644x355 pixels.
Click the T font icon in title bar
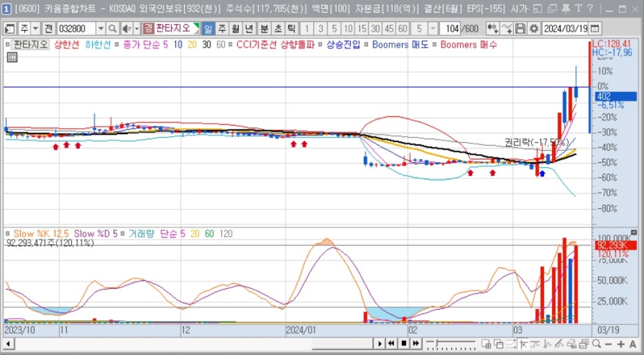578,8
